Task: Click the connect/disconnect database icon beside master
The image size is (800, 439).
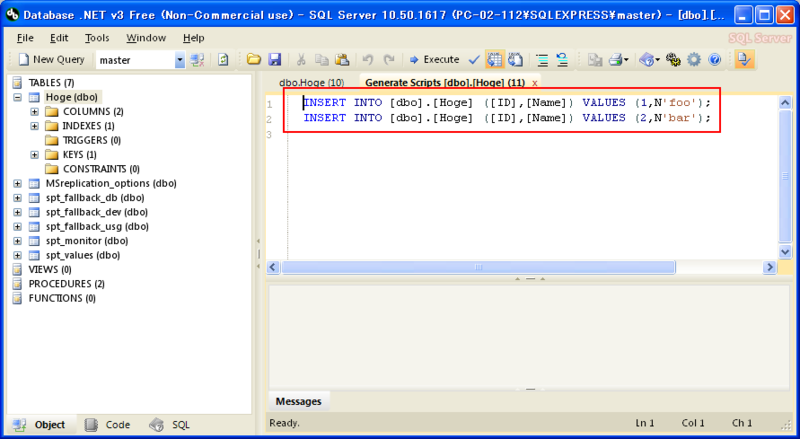Action: tap(197, 60)
